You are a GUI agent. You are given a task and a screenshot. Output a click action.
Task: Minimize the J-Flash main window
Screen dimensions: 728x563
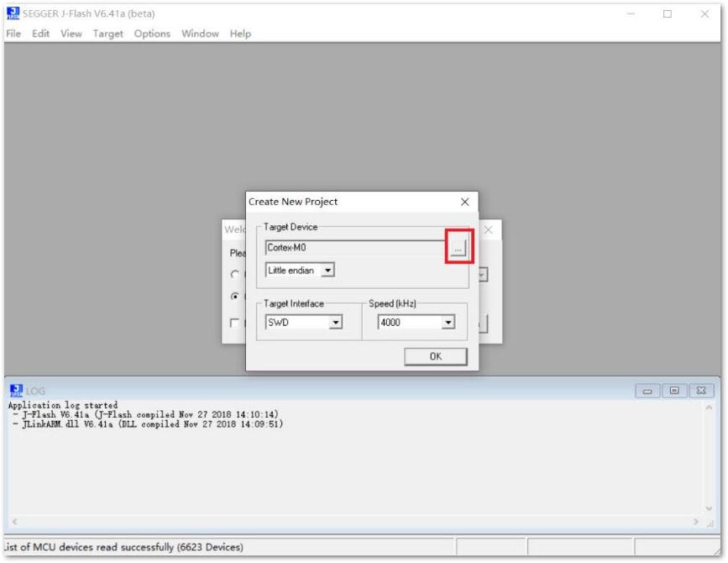631,14
